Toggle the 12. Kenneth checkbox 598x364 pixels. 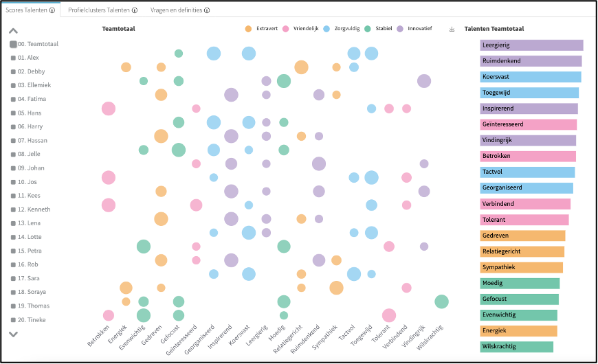click(x=13, y=209)
